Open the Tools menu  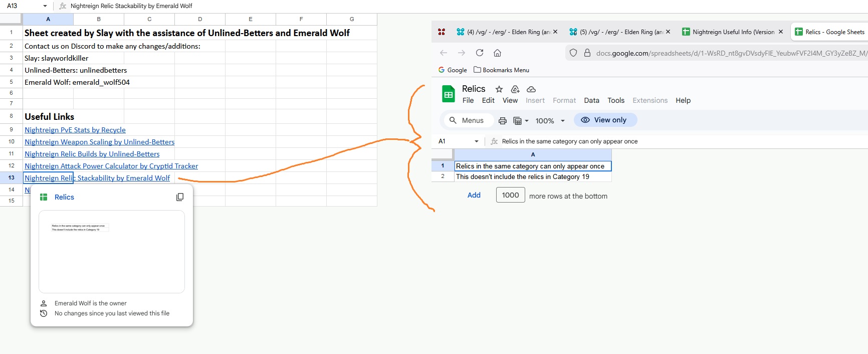pyautogui.click(x=616, y=100)
